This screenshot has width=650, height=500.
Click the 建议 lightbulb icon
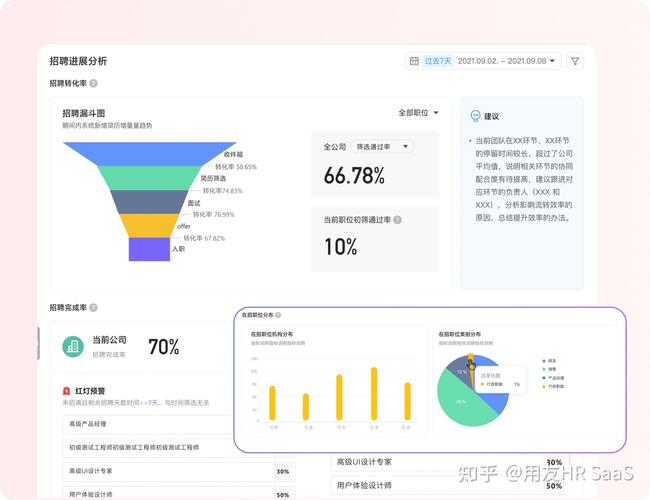point(475,116)
